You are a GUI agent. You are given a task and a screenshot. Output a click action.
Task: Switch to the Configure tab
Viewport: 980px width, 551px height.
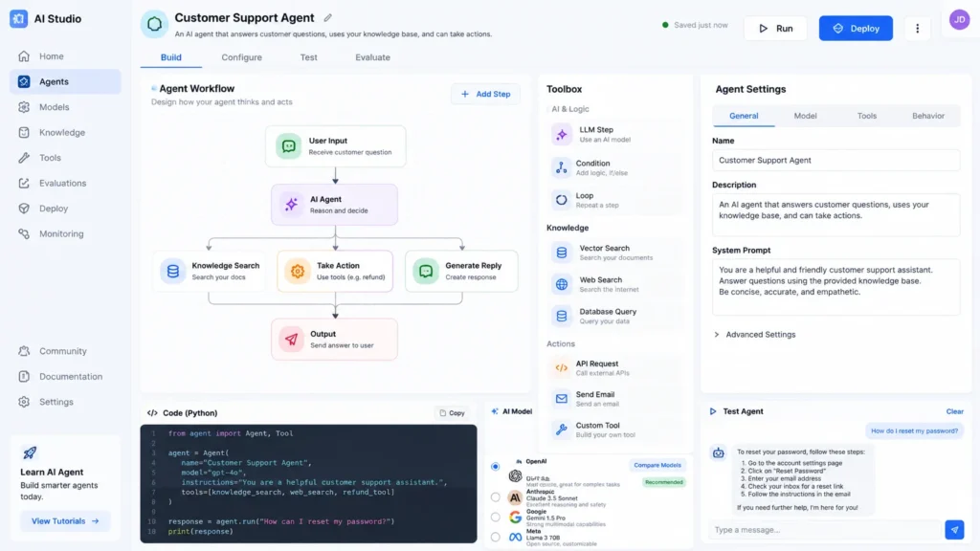241,57
